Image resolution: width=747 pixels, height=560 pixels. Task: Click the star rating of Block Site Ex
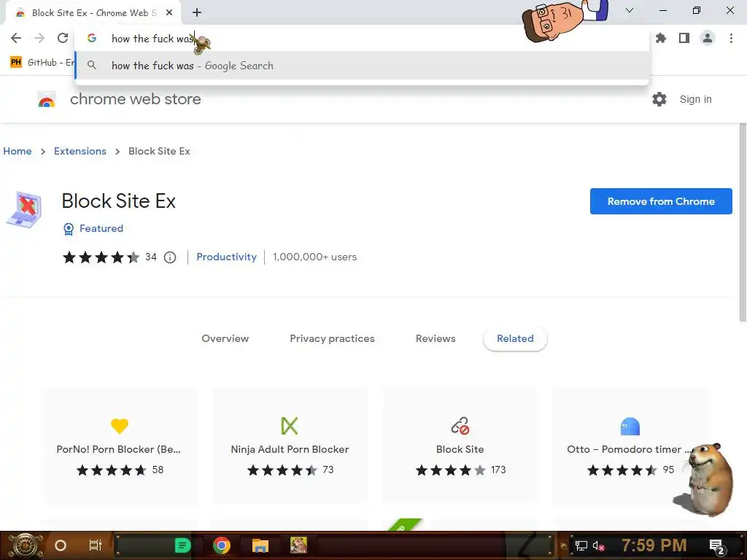(101, 257)
